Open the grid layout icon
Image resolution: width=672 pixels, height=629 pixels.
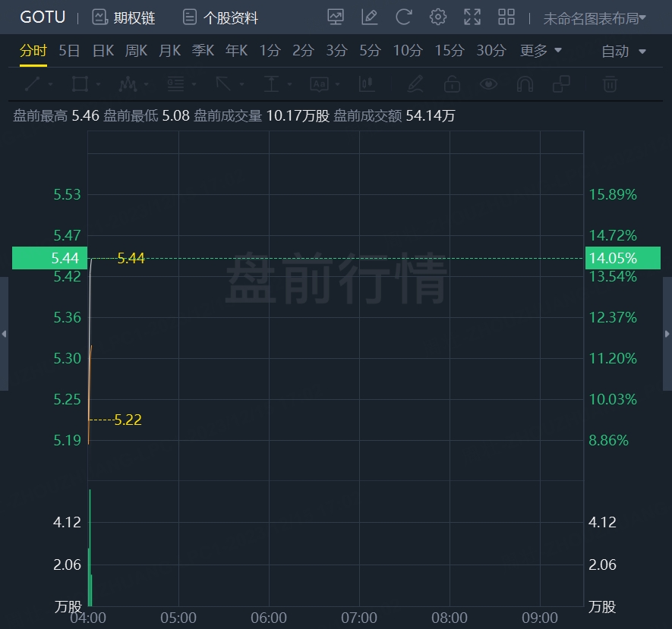point(506,17)
